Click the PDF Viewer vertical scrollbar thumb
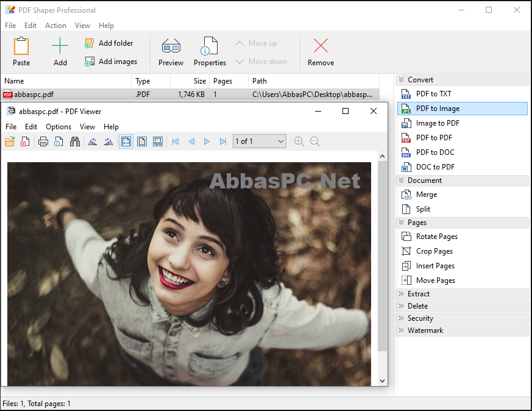This screenshot has width=532, height=411. pos(382,256)
